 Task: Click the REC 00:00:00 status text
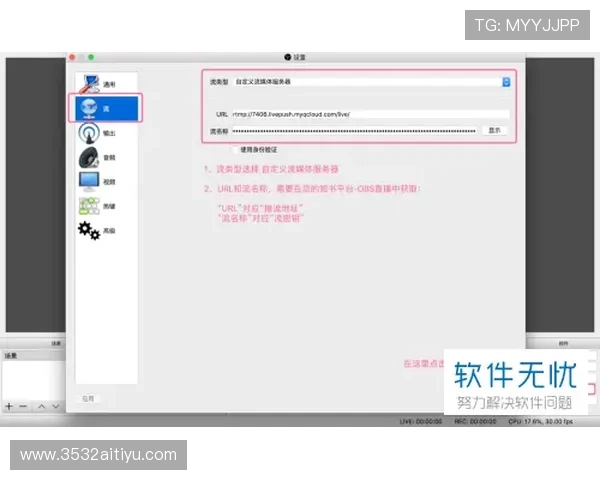(475, 421)
